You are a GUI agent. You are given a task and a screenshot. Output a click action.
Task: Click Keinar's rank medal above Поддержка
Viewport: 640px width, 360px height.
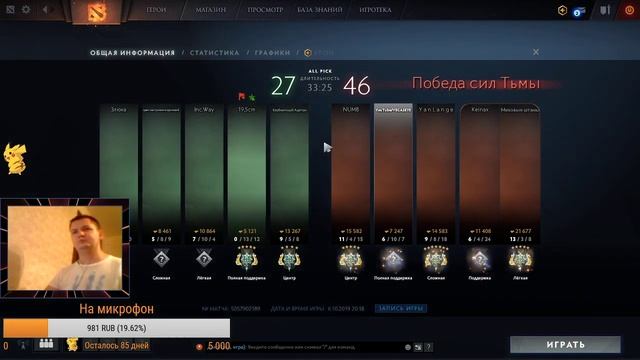tap(480, 258)
